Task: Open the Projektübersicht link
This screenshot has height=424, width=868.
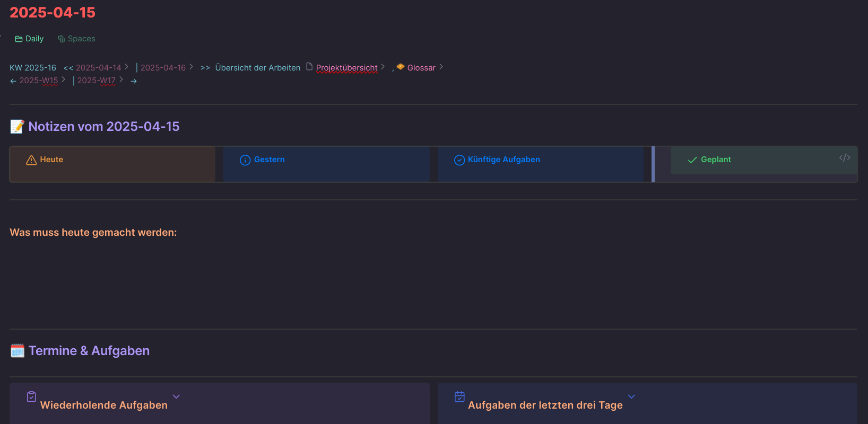Action: tap(346, 68)
